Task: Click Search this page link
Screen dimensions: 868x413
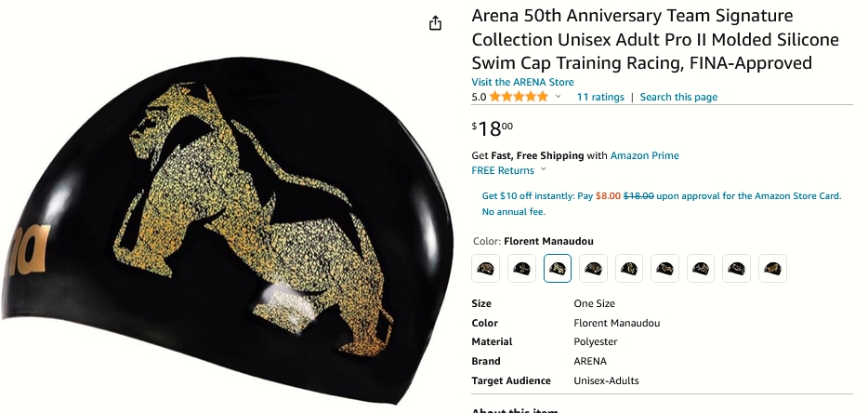Action: (678, 97)
